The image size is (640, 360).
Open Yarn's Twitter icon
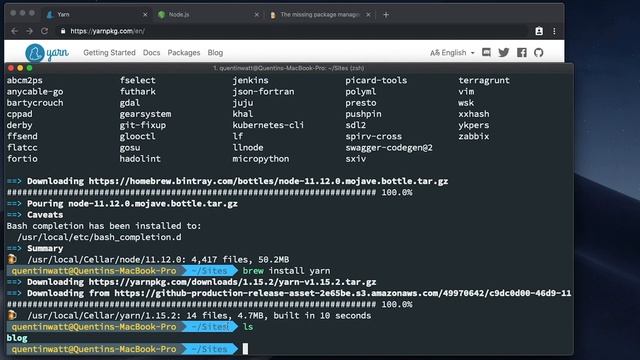(504, 52)
